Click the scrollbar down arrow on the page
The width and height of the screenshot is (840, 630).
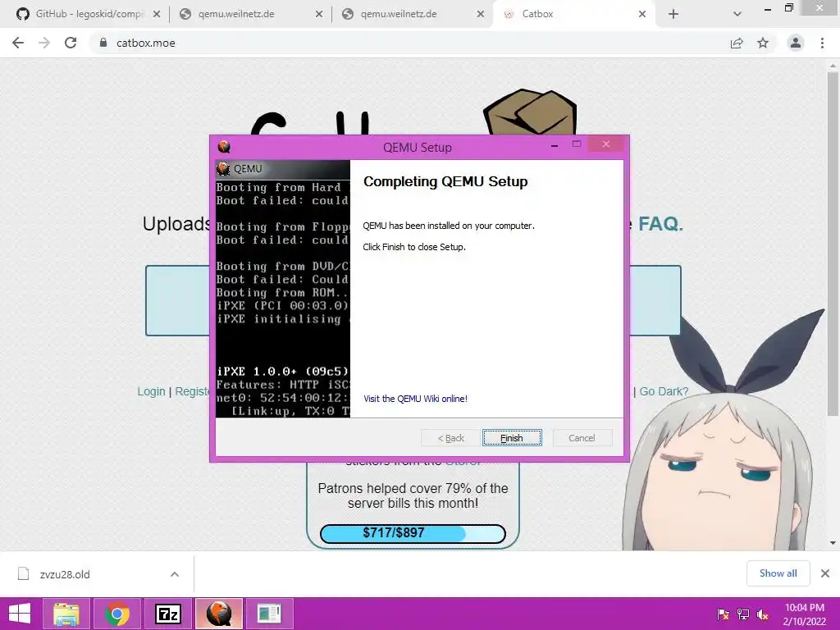coord(833,543)
